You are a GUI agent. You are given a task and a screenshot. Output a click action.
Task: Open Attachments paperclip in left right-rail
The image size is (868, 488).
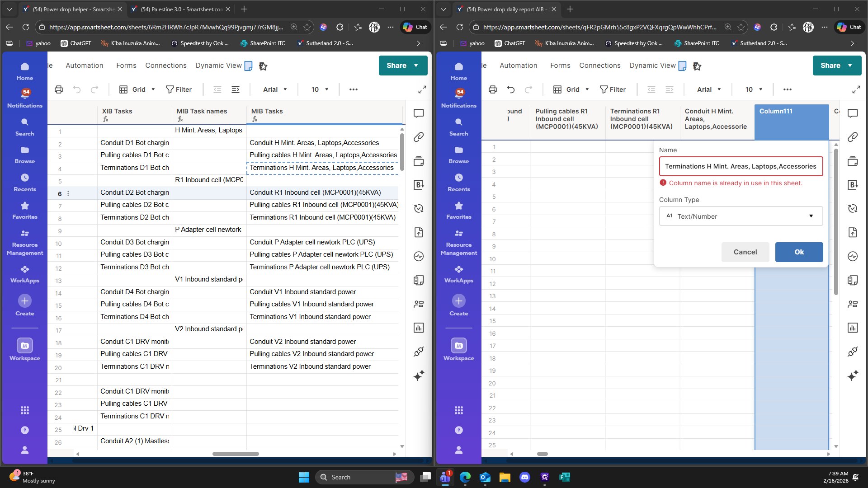419,137
